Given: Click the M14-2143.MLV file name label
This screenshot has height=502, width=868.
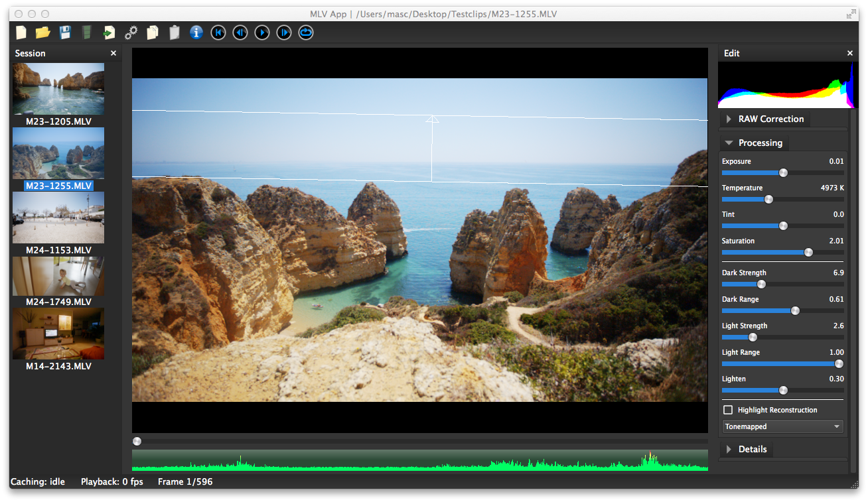Looking at the screenshot, I should [58, 366].
